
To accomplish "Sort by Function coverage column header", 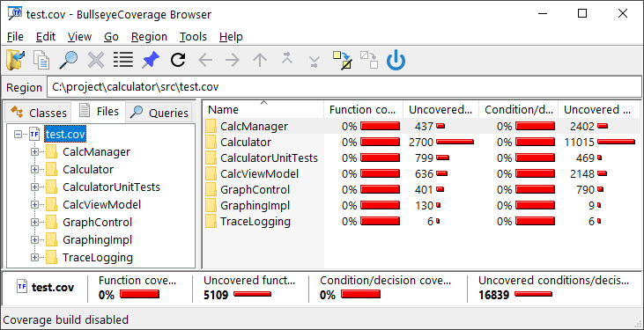I will click(364, 110).
